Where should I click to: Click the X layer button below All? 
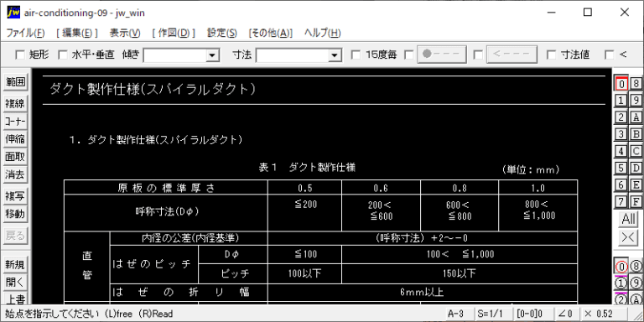tap(628, 237)
